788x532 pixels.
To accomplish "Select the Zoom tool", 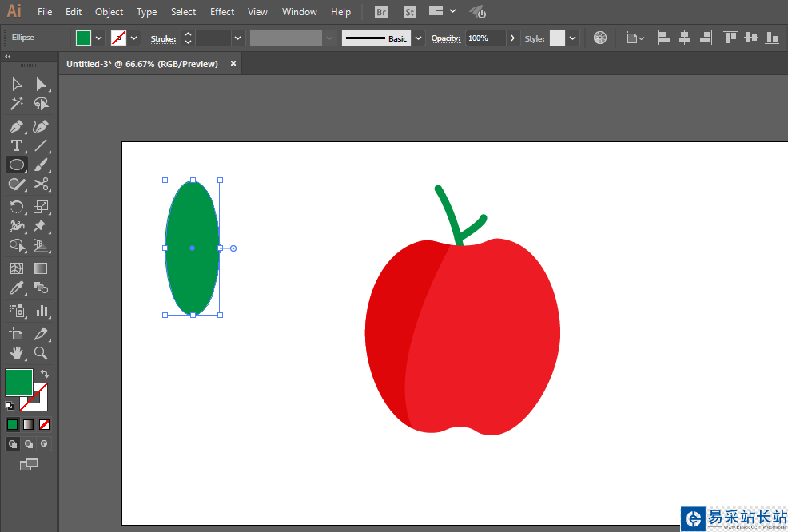I will click(41, 353).
